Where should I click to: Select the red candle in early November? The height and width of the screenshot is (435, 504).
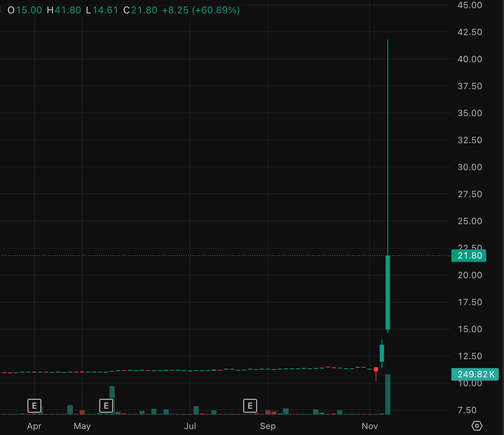click(376, 369)
